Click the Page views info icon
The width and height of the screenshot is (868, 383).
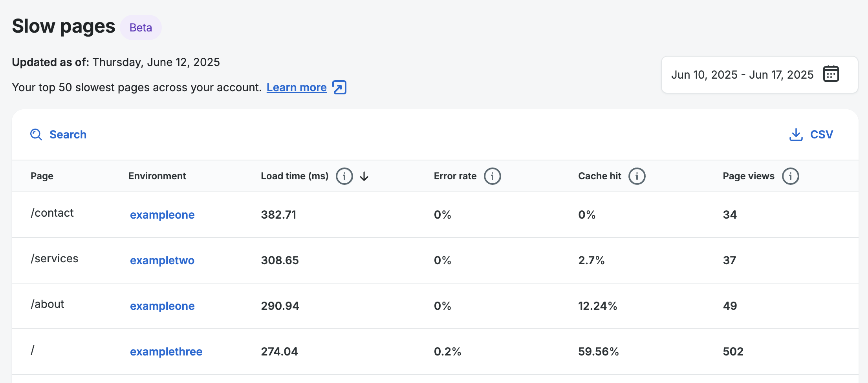point(790,176)
